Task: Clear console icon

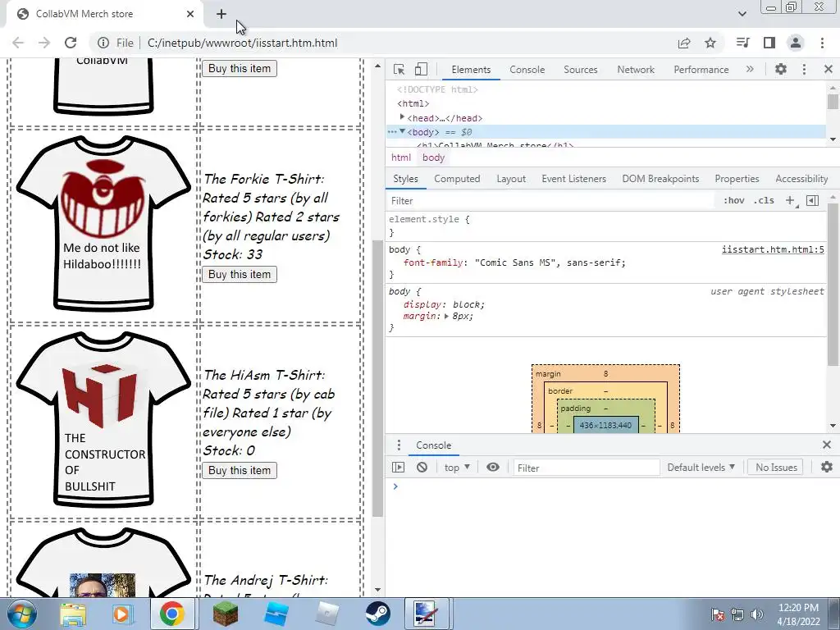Action: click(422, 468)
